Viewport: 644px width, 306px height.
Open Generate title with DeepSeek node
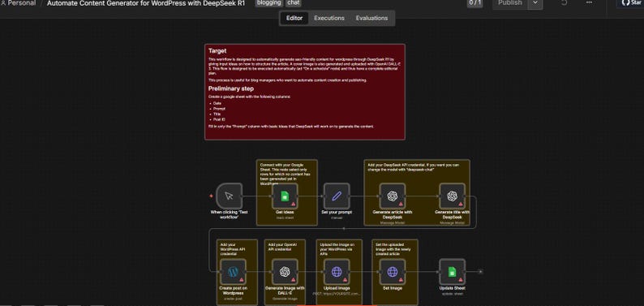453,196
